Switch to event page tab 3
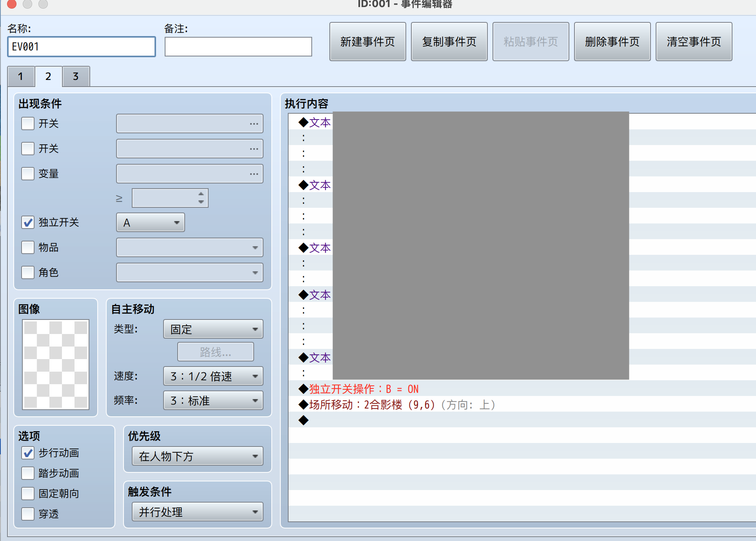This screenshot has height=541, width=756. click(x=76, y=76)
